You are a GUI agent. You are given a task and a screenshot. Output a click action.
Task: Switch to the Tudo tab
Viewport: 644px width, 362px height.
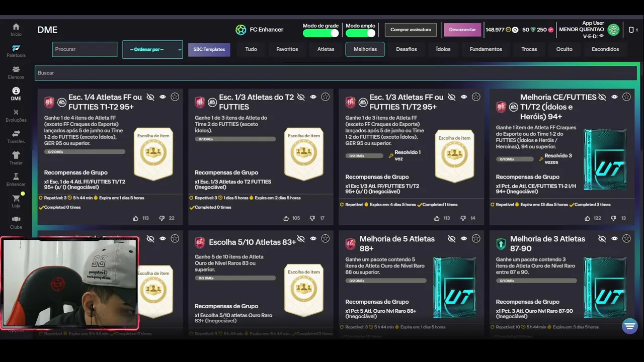(251, 49)
